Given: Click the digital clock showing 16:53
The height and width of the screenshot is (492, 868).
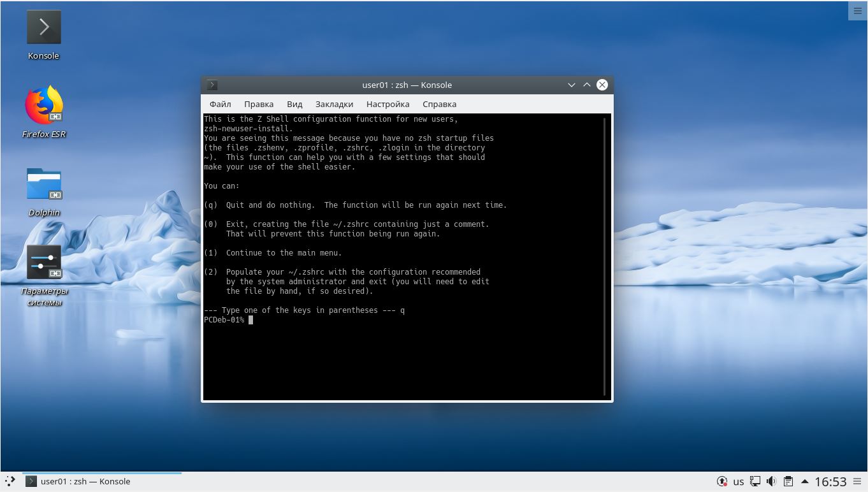Looking at the screenshot, I should click(827, 481).
